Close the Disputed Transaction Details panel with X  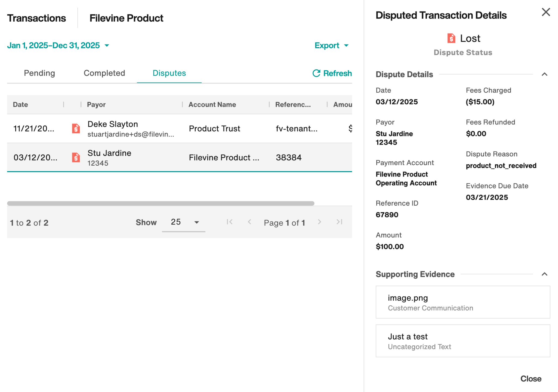click(x=546, y=12)
